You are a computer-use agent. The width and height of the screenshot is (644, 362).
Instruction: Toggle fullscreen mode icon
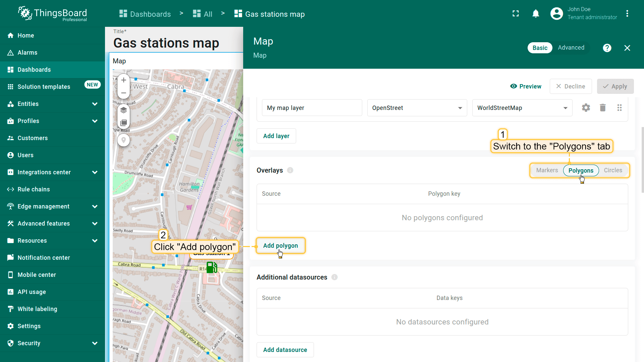pyautogui.click(x=516, y=14)
